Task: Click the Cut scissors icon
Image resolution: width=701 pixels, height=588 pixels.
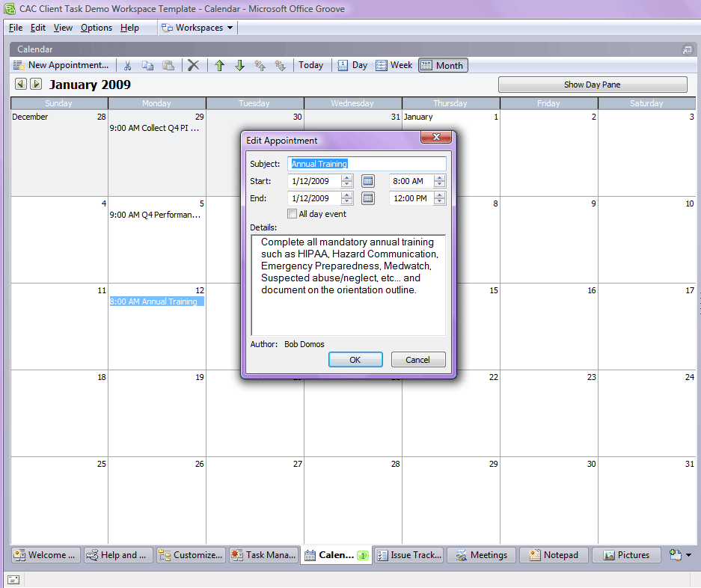Action: point(127,65)
